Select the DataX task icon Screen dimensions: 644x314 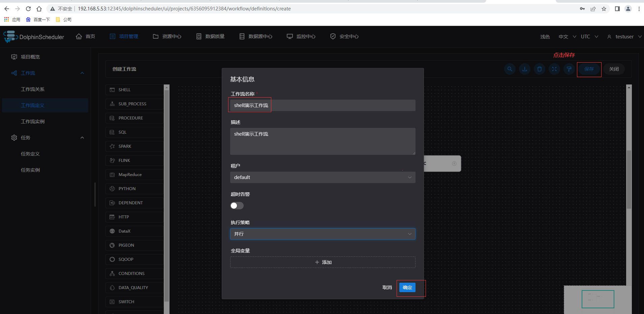(112, 231)
